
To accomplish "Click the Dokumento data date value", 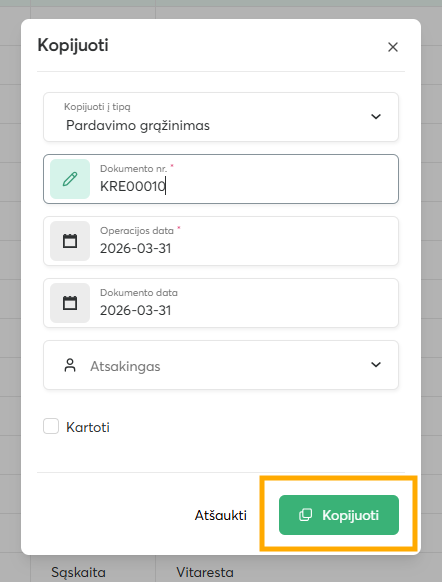I will tap(135, 310).
